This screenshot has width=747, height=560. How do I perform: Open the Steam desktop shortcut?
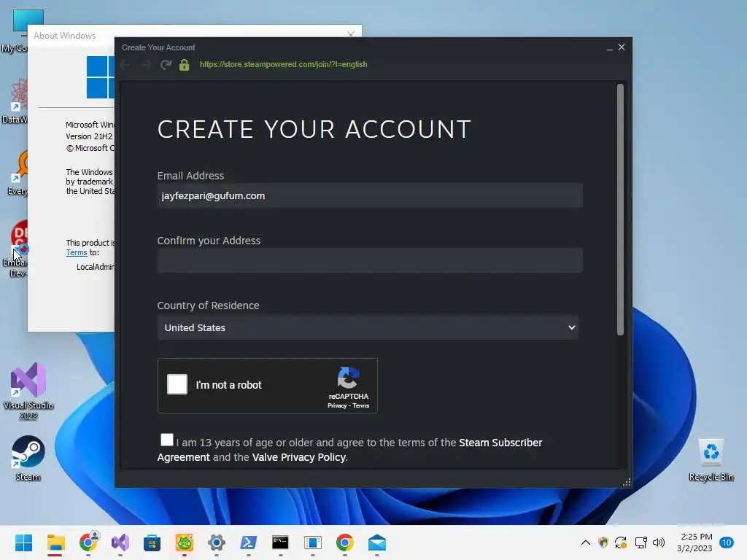28,458
